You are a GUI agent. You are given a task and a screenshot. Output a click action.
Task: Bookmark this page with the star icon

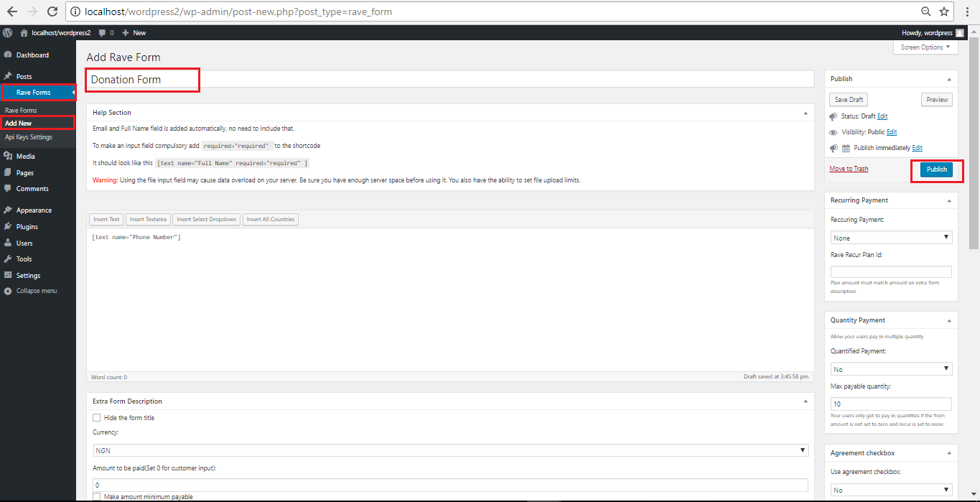click(x=944, y=11)
